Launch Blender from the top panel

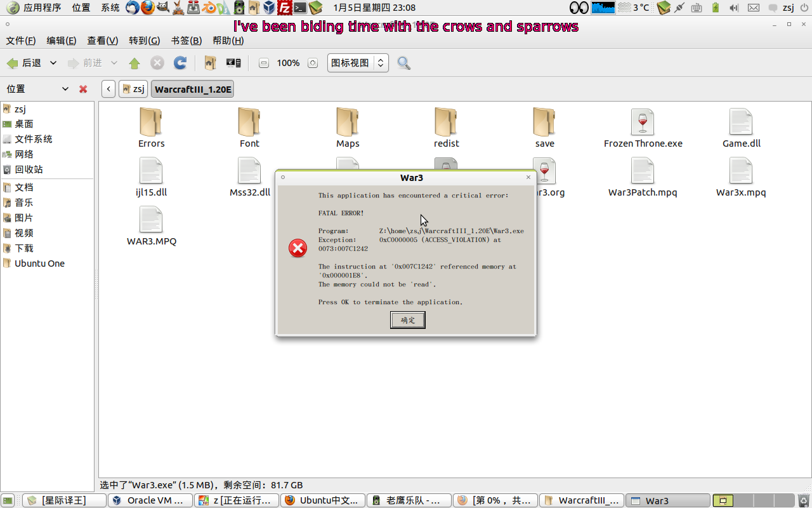click(209, 8)
